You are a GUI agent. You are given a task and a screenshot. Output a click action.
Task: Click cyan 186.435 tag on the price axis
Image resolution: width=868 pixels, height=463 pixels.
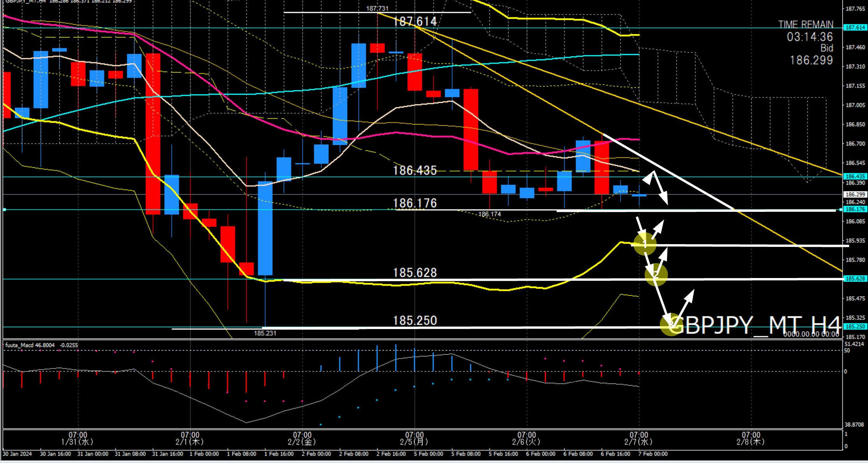click(855, 176)
